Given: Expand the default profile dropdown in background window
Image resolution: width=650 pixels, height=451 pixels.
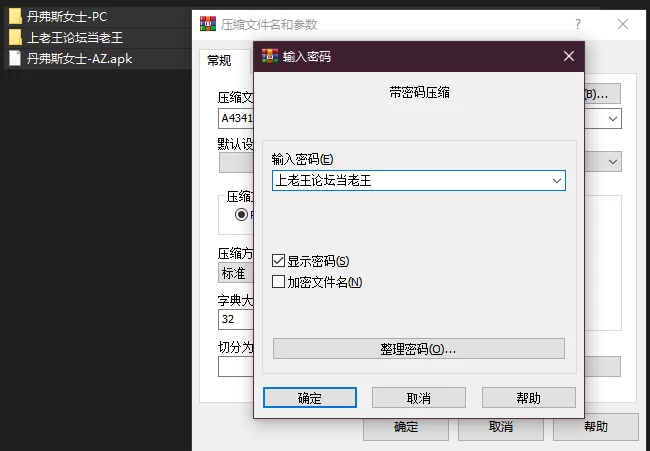Looking at the screenshot, I should click(613, 162).
